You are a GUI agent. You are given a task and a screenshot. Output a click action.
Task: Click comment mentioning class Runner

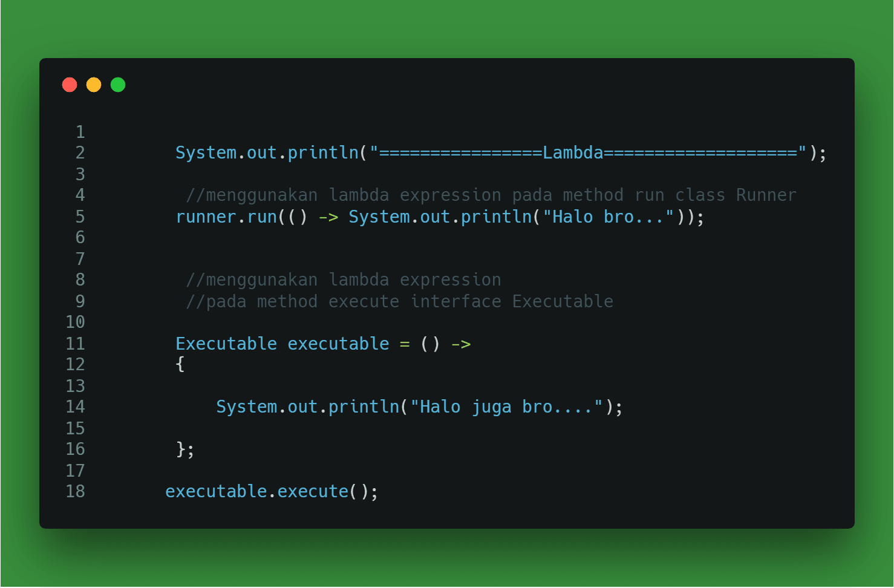(x=491, y=195)
